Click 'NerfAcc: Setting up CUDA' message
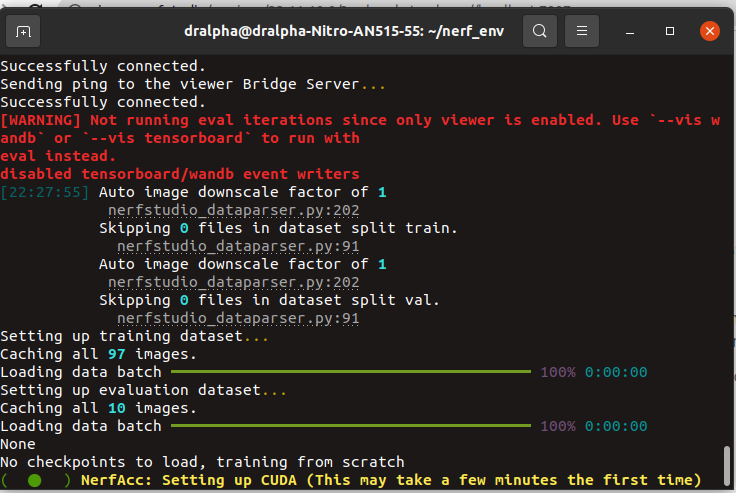This screenshot has width=736, height=493. 391,480
